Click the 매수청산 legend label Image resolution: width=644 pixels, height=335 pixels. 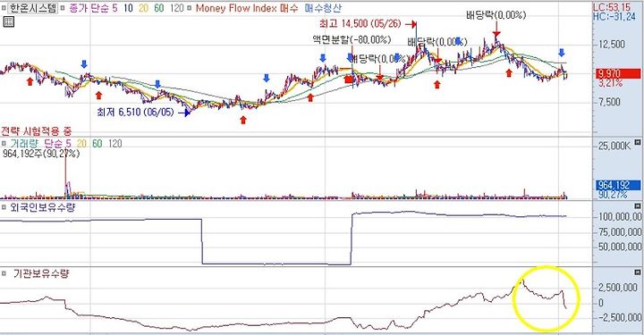click(322, 8)
